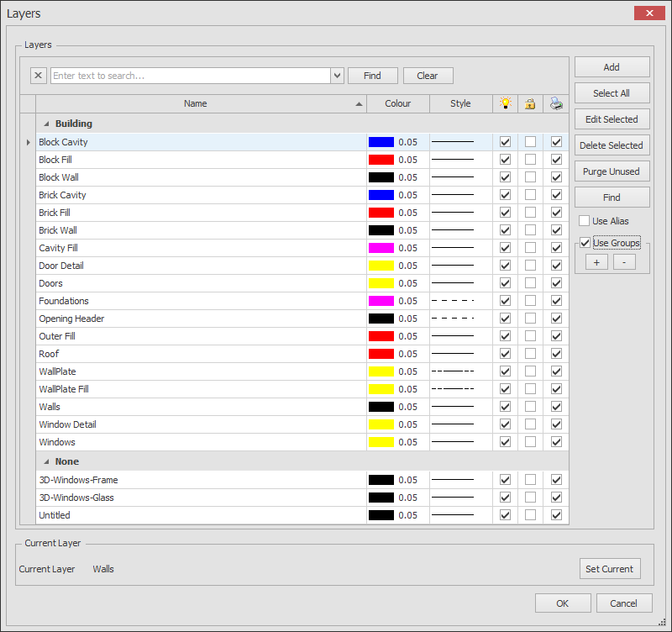Image resolution: width=672 pixels, height=632 pixels.
Task: Expand the Block Cavity row arrow
Action: [28, 142]
